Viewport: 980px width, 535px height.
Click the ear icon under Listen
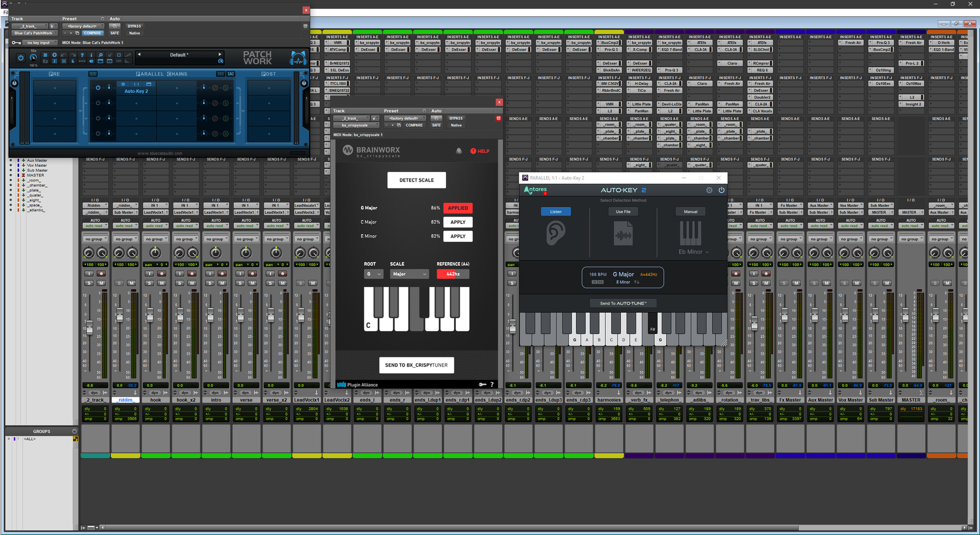555,234
